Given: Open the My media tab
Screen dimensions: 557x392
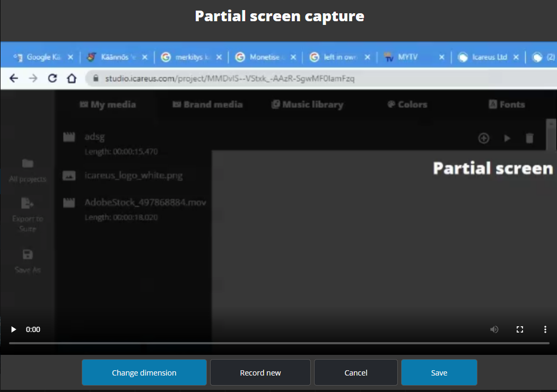Looking at the screenshot, I should tap(108, 104).
